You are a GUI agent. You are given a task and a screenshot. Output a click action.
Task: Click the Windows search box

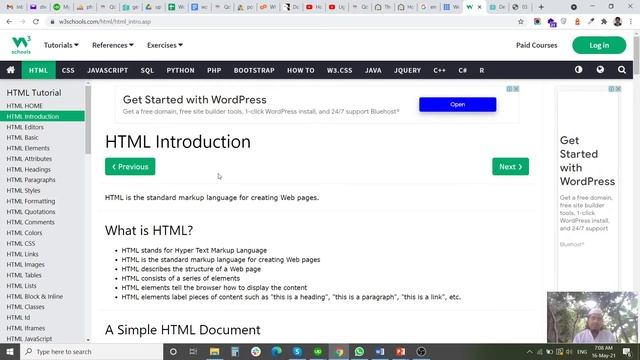coord(92,351)
